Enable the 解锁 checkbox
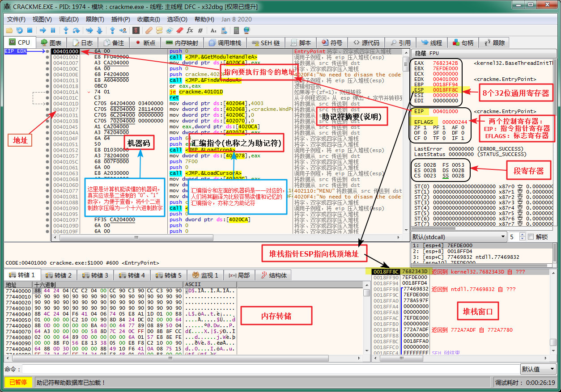 (531, 237)
